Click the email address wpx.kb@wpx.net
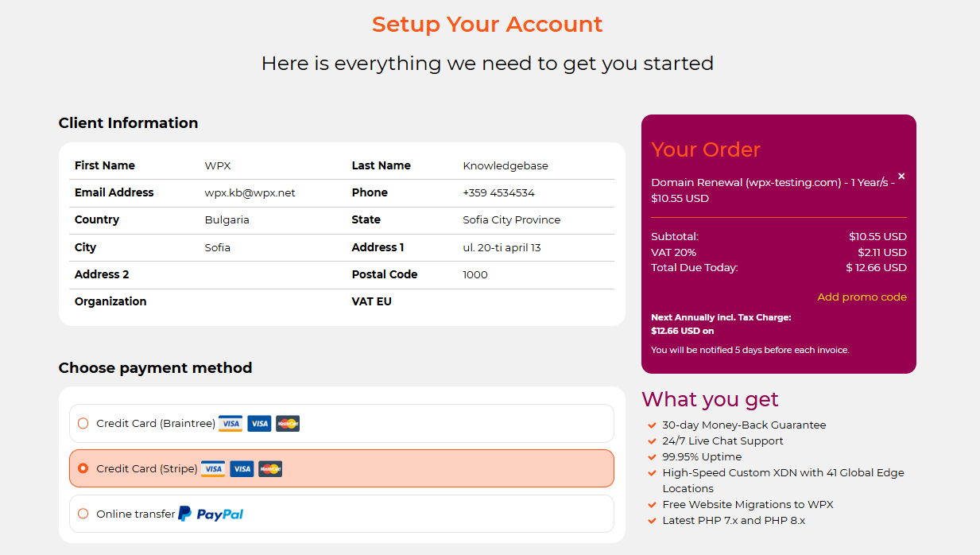The height and width of the screenshot is (555, 980). pos(250,193)
